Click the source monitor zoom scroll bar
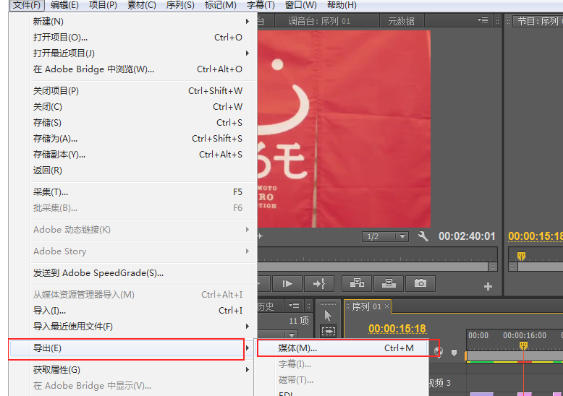The image size is (563, 396). click(373, 267)
